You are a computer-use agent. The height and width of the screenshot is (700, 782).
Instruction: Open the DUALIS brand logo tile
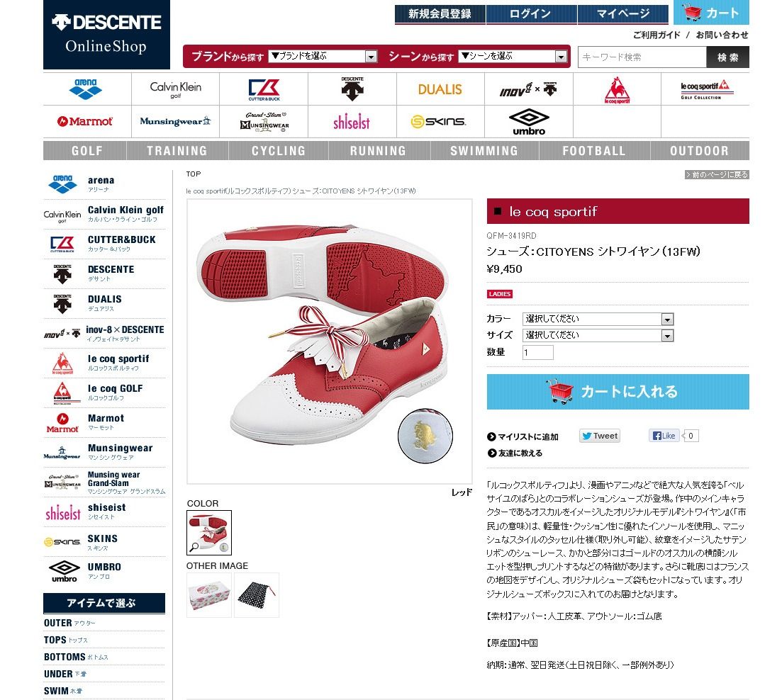coord(440,90)
